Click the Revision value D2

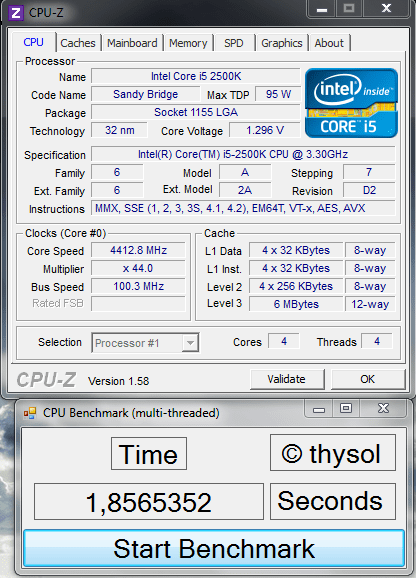click(369, 190)
